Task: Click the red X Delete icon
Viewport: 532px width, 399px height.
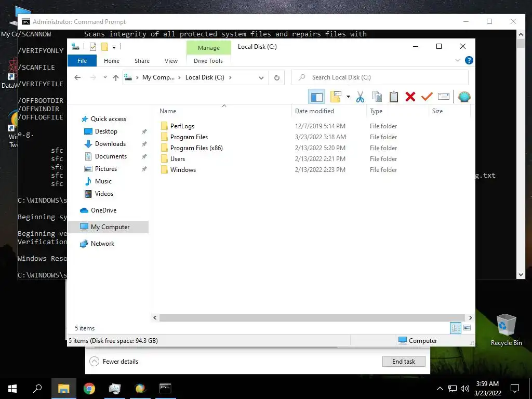Action: coord(410,97)
